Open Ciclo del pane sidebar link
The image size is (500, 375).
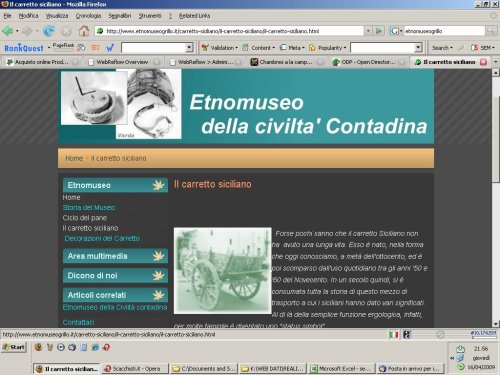85,218
